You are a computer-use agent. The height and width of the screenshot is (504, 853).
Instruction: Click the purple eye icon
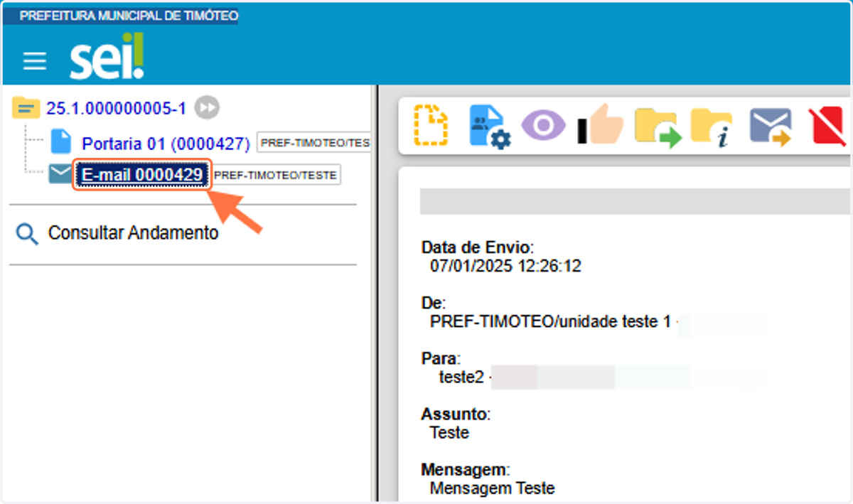(x=544, y=127)
